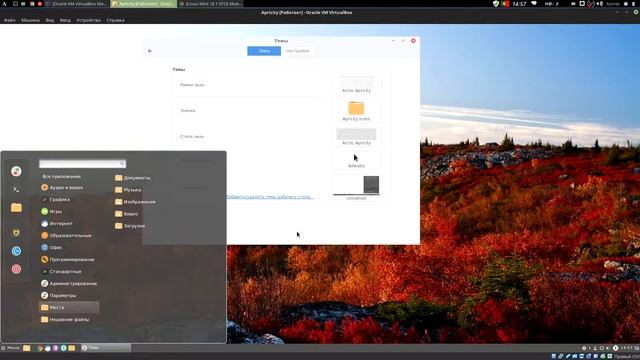
Task: Open the 'Видео' folder place
Action: tap(127, 214)
